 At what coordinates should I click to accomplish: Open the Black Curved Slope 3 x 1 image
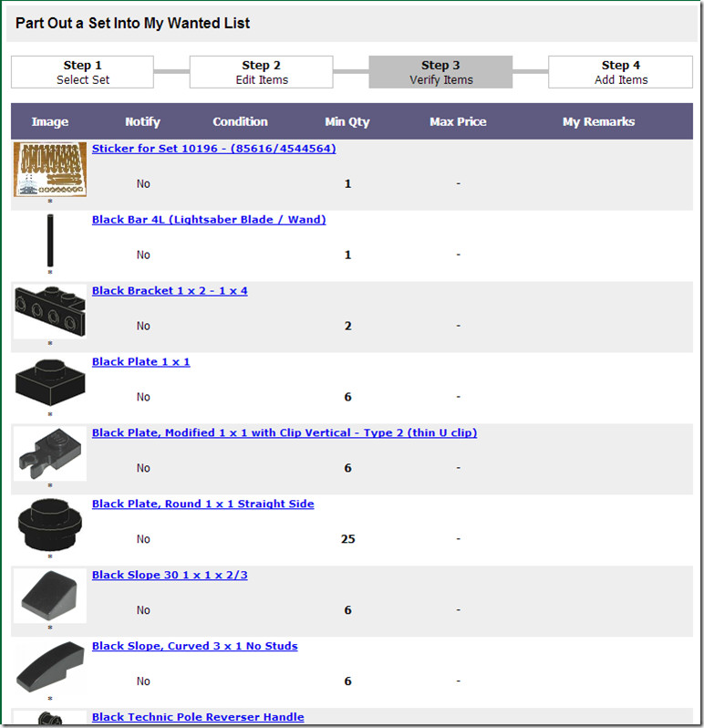click(x=50, y=667)
